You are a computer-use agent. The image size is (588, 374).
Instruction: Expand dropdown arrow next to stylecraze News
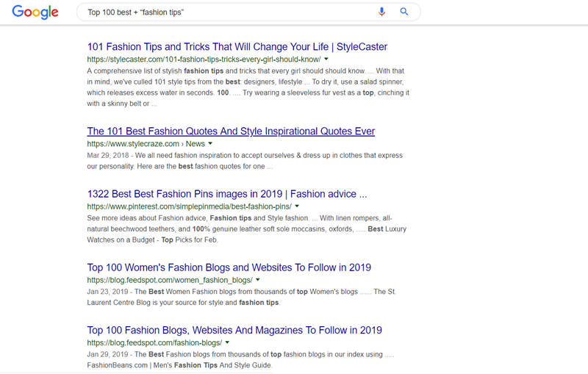pos(210,144)
